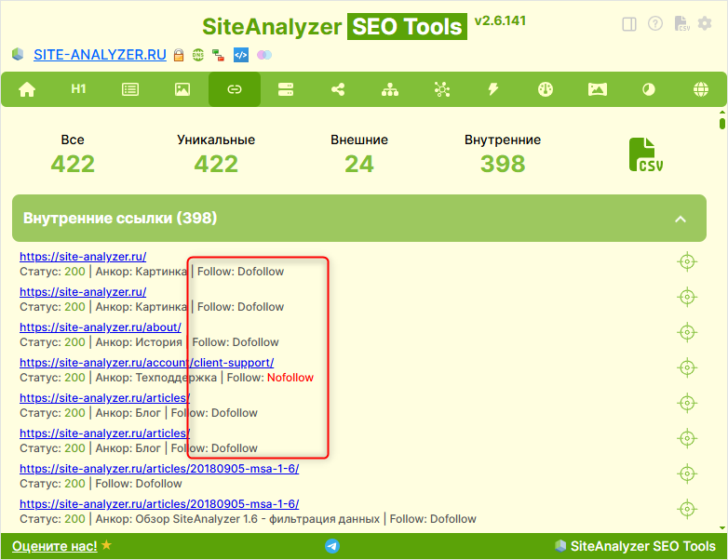Open first https://site-analyzer.ru/ link

click(83, 257)
